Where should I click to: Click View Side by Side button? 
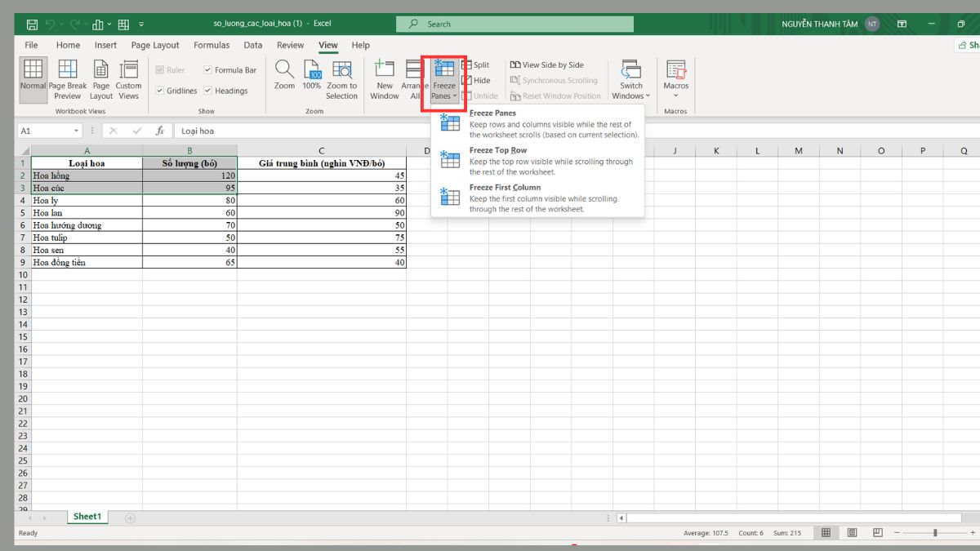547,64
